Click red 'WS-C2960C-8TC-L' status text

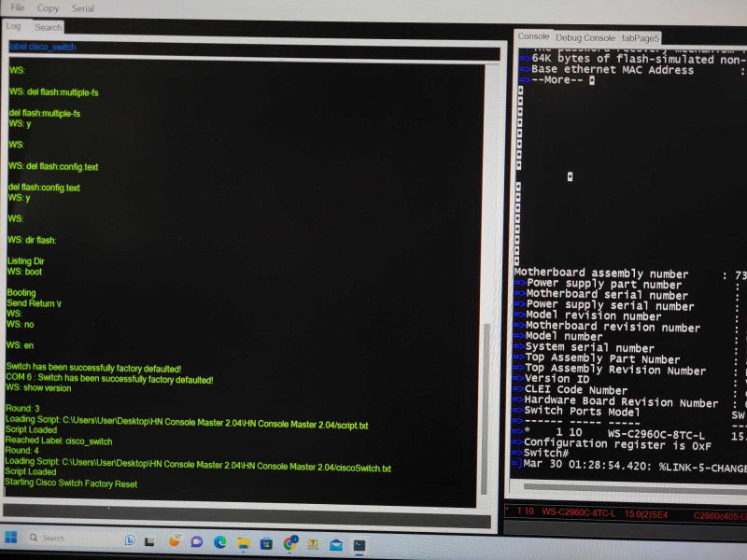tap(579, 512)
